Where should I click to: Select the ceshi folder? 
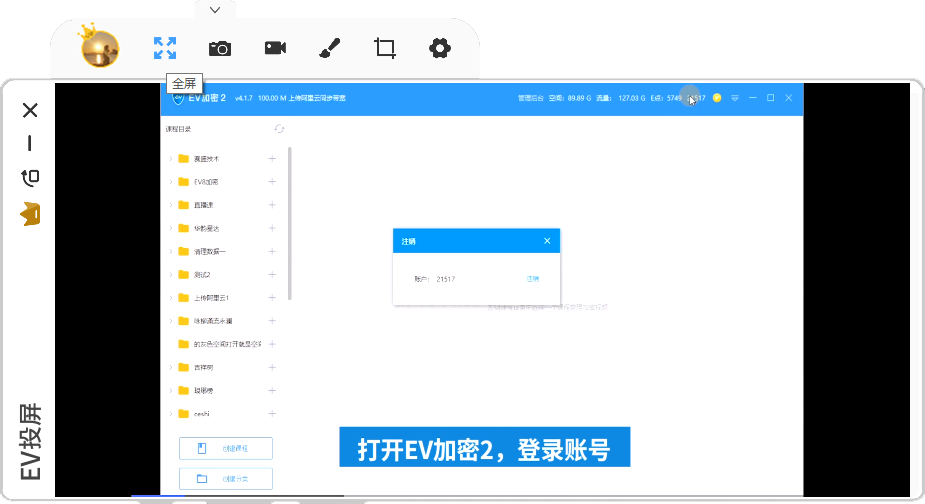201,414
